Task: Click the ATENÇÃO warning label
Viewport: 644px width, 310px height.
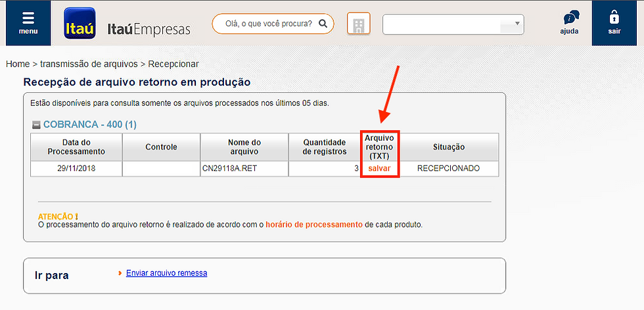Action: point(58,217)
